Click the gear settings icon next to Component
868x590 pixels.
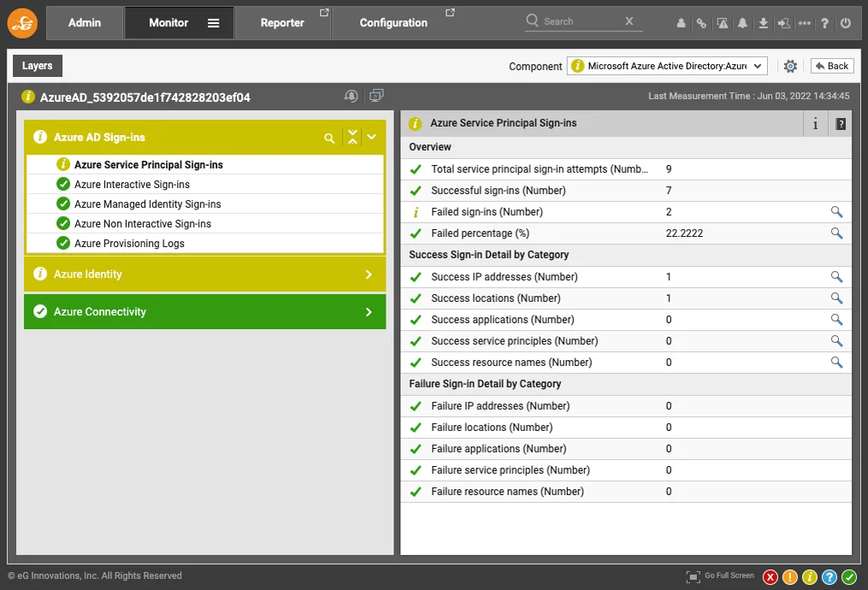pyautogui.click(x=790, y=66)
